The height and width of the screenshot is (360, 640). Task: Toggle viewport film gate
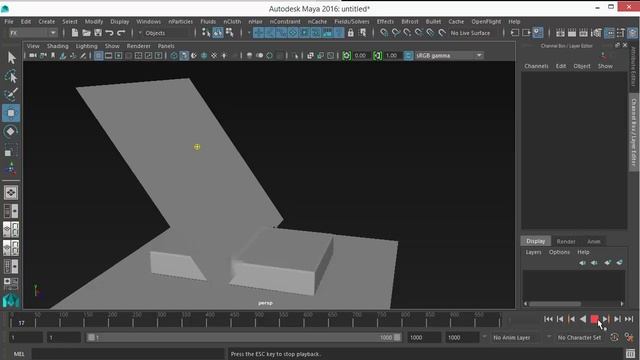(109, 56)
